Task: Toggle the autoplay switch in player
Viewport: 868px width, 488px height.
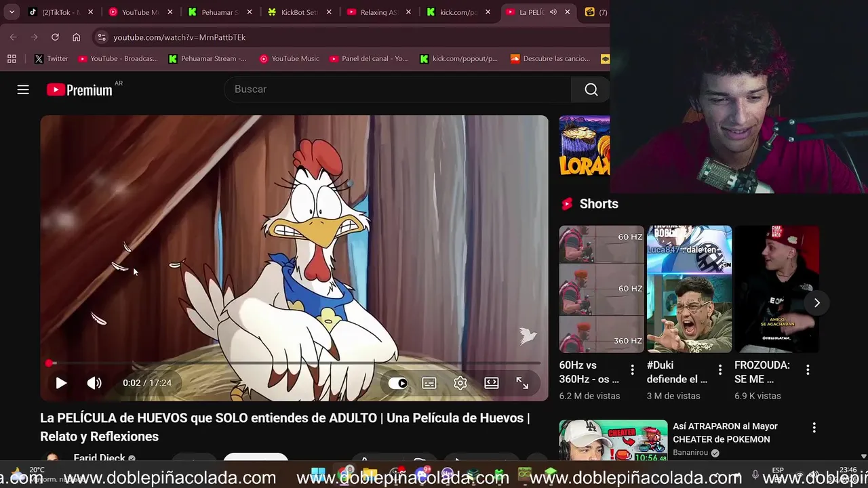Action: (398, 383)
